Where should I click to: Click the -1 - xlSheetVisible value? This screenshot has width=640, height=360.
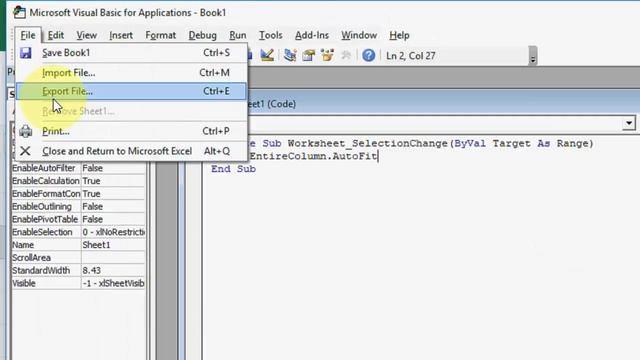coord(113,283)
